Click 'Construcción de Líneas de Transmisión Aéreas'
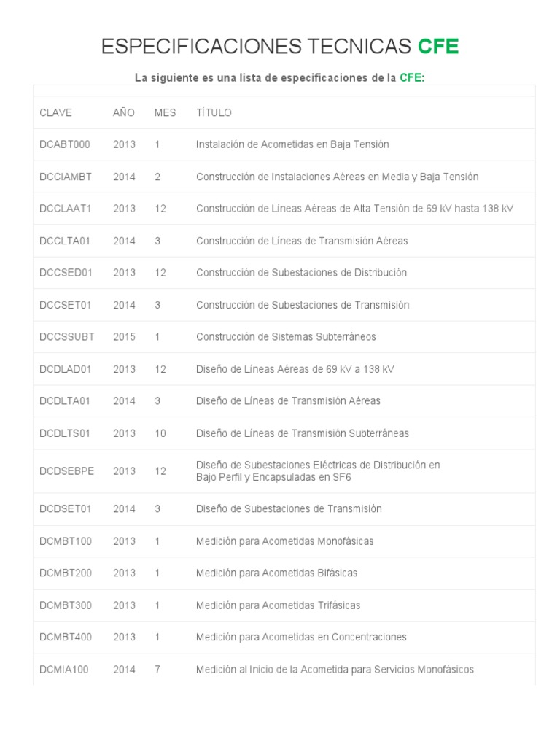 click(x=302, y=241)
